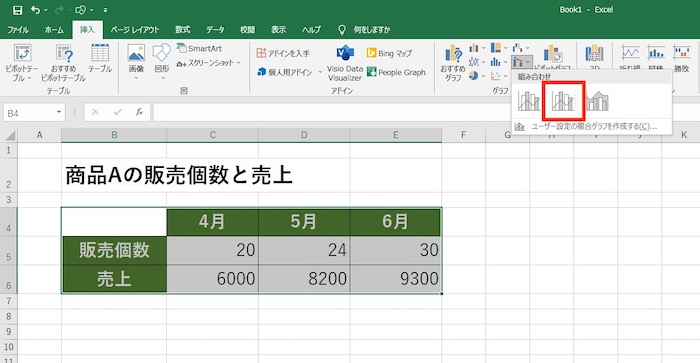Click the formula bar cancel X icon
The height and width of the screenshot is (363, 700).
95,113
